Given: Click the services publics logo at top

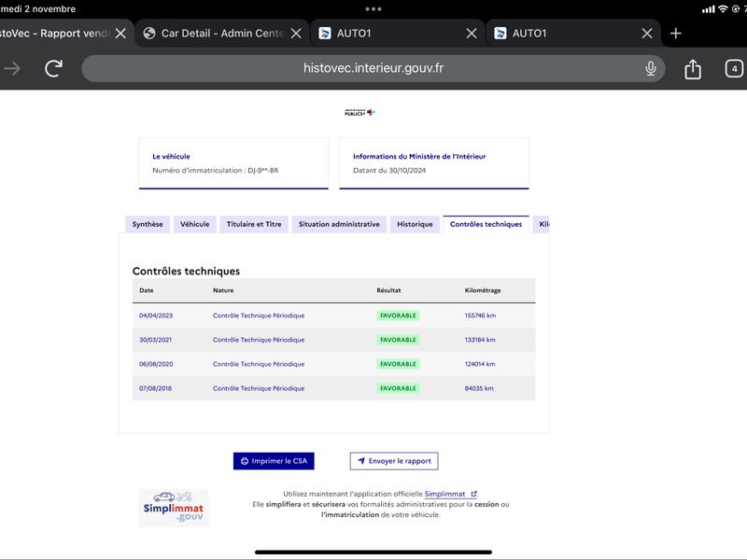Looking at the screenshot, I should (x=359, y=112).
